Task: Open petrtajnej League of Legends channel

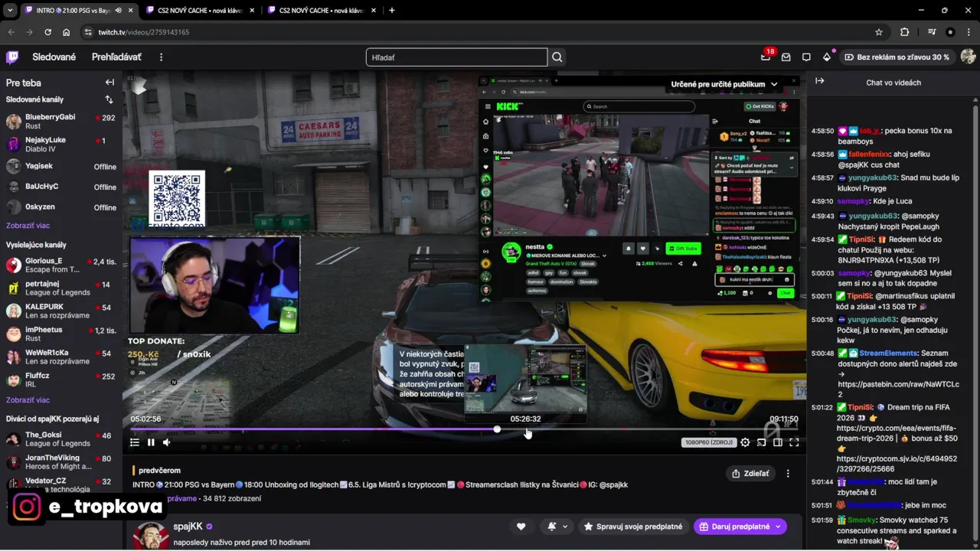Action: click(61, 289)
